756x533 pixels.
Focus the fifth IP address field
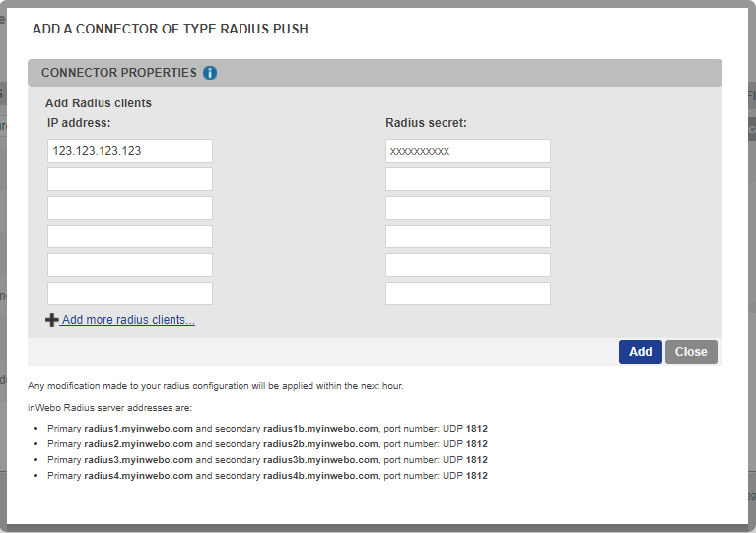(x=130, y=265)
